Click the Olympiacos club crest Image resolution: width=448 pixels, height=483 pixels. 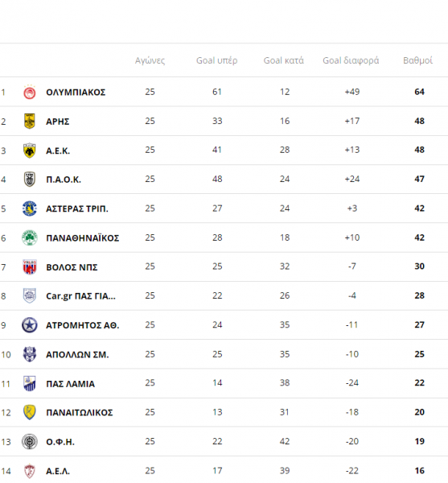(30, 92)
